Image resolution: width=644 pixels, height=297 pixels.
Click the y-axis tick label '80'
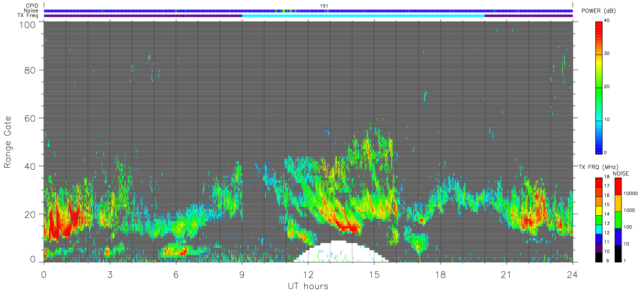pyautogui.click(x=30, y=70)
